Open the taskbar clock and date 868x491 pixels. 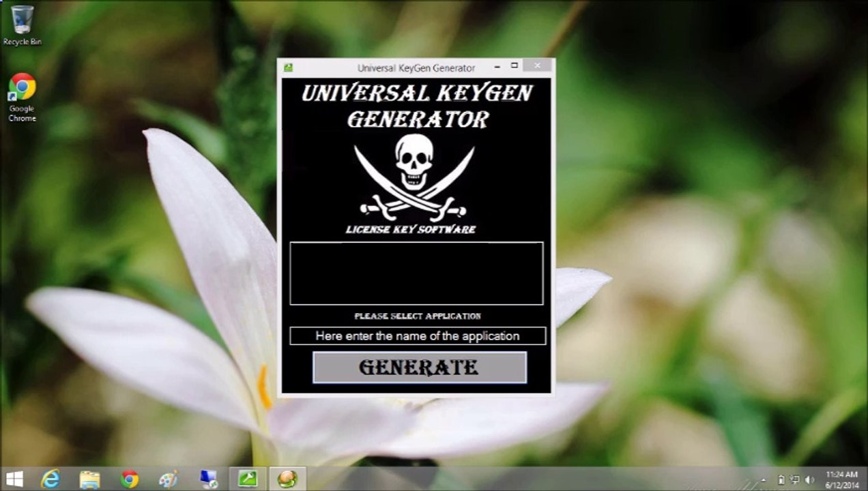(841, 479)
